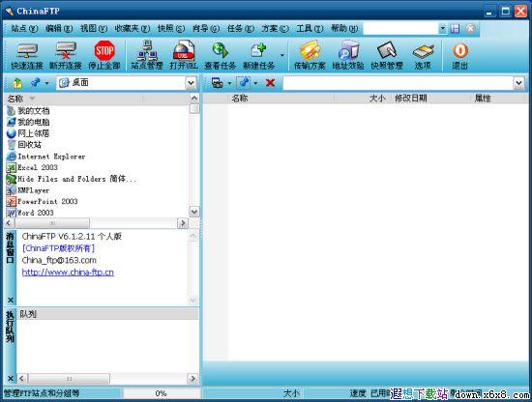
Task: Click the 退出 exit icon
Action: (x=460, y=56)
